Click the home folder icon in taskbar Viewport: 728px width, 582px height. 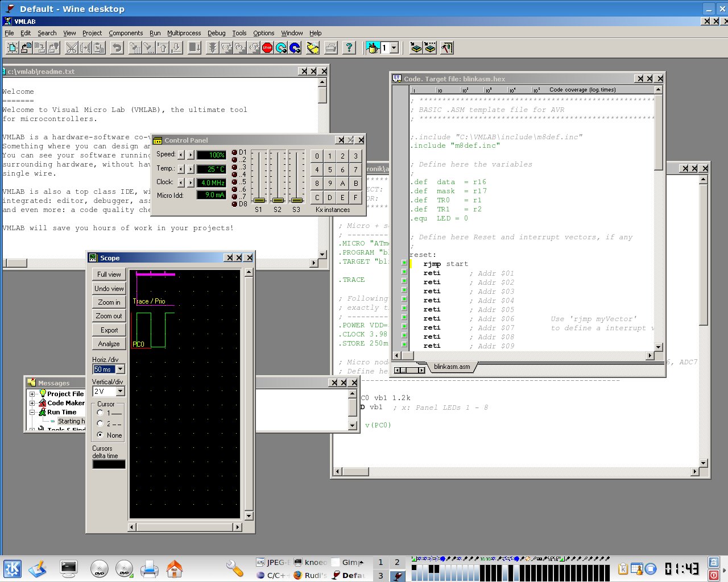[175, 568]
